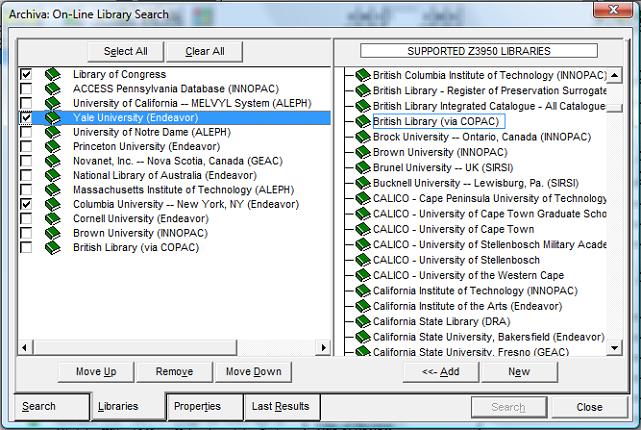
Task: Click the book icon beside Cornell University (Endeavor)
Action: [x=52, y=218]
